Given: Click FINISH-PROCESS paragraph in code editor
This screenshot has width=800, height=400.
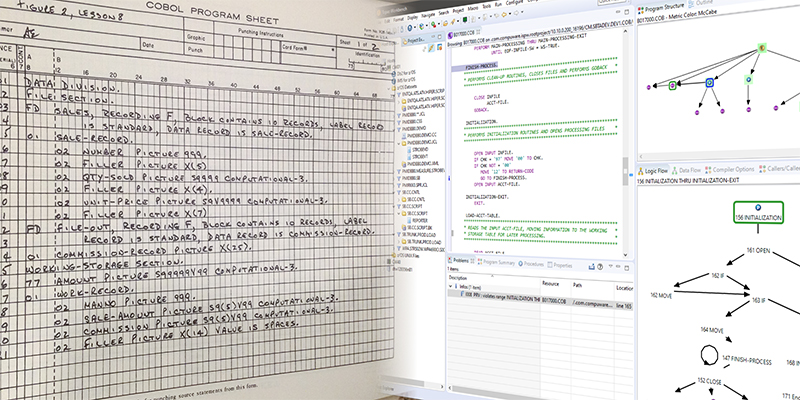Looking at the screenshot, I should click(x=482, y=67).
